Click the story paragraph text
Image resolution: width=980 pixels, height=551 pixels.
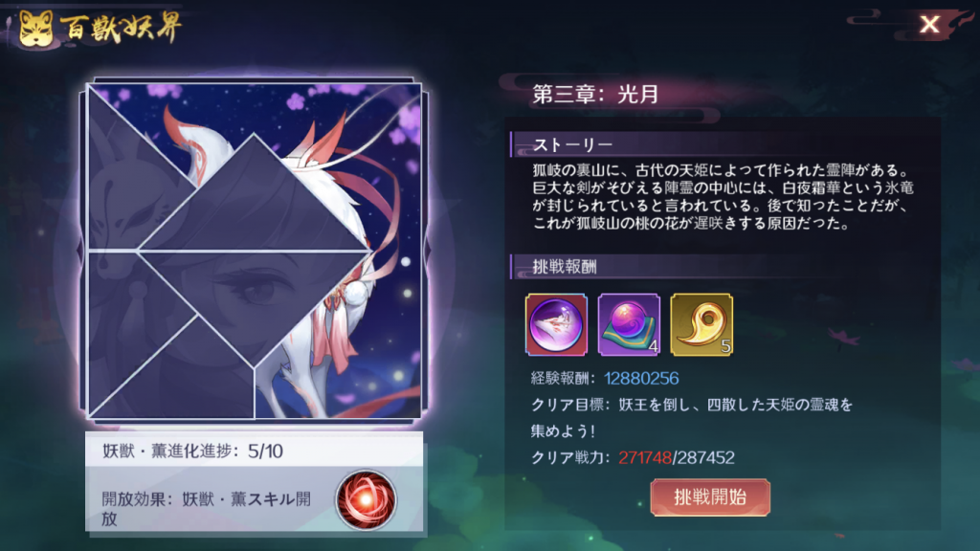(x=724, y=196)
